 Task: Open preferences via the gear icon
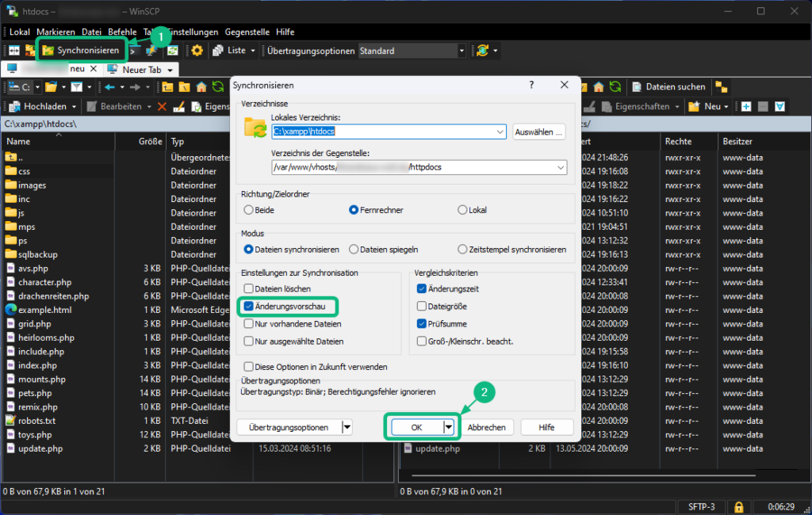tap(197, 51)
